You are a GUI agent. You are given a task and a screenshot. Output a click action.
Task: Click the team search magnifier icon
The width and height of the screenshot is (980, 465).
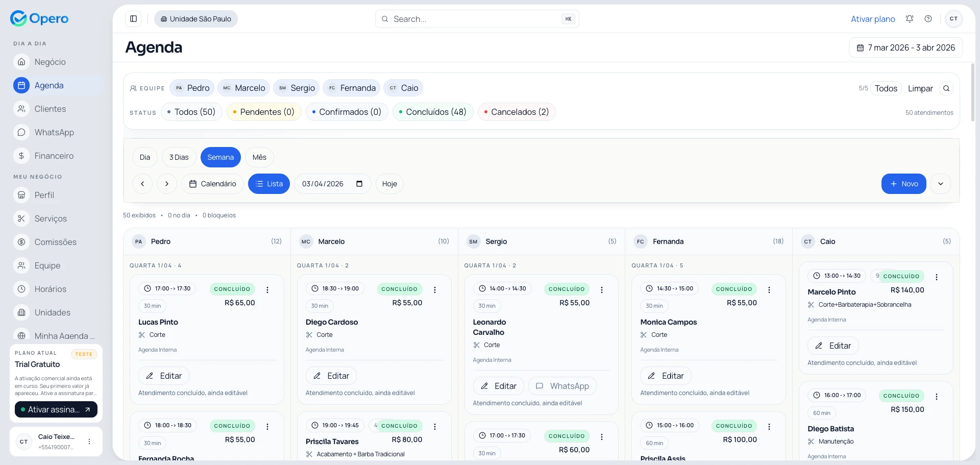pos(946,88)
